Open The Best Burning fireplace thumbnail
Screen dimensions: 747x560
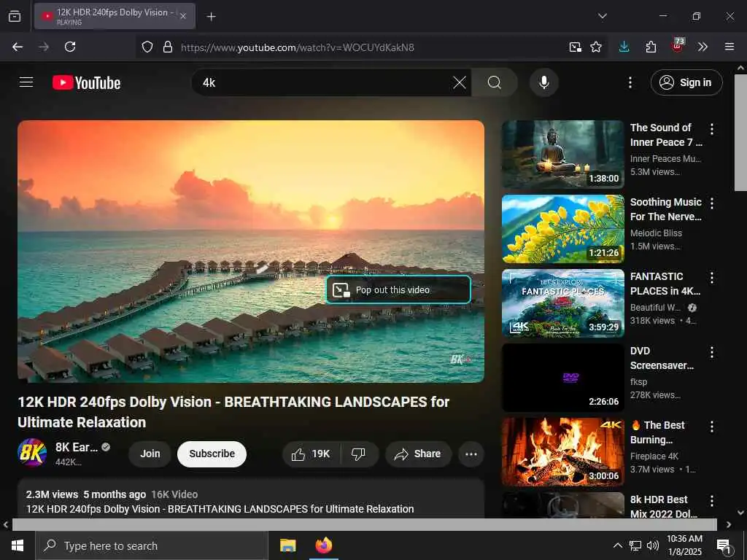point(562,452)
